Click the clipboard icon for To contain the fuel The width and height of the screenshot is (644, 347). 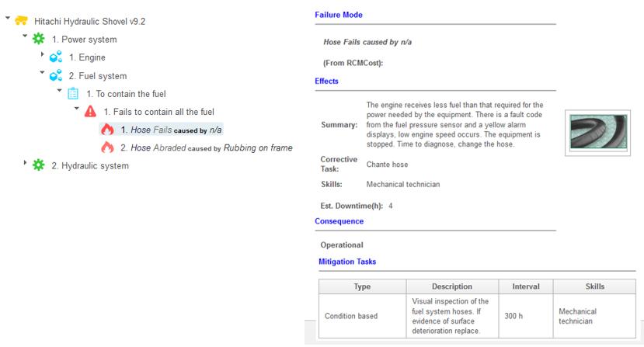73,94
